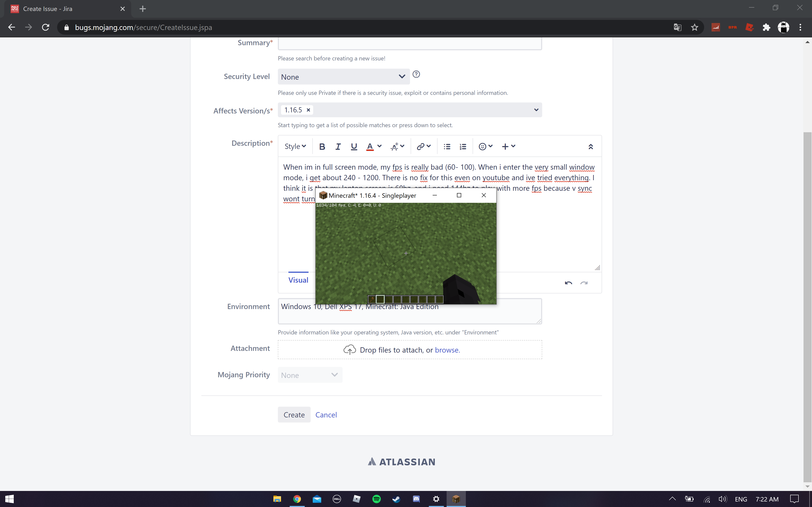This screenshot has width=812, height=507.
Task: Click the link insert icon
Action: [x=420, y=147]
